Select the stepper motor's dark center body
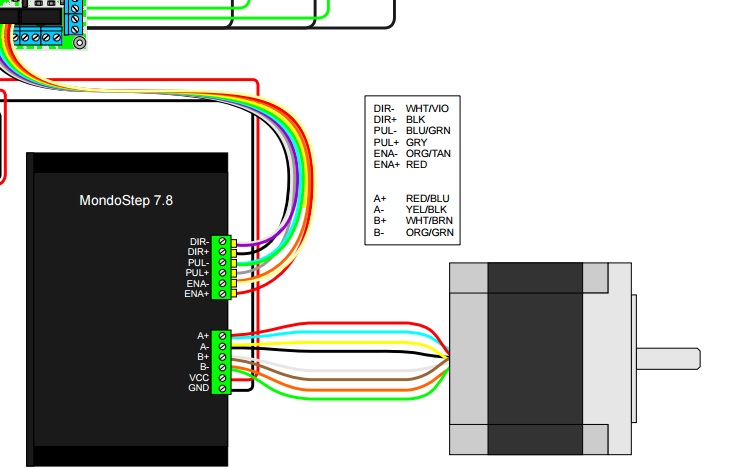Viewport: 732px width, 469px height. coord(534,358)
